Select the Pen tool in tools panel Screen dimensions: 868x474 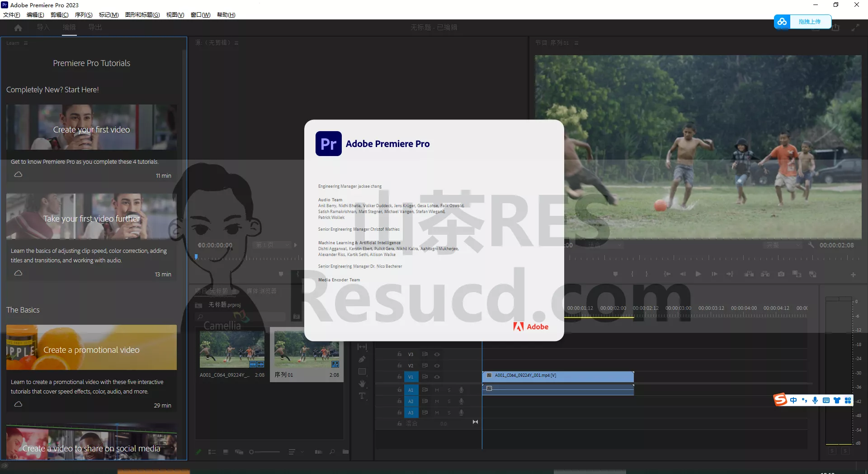tap(362, 359)
